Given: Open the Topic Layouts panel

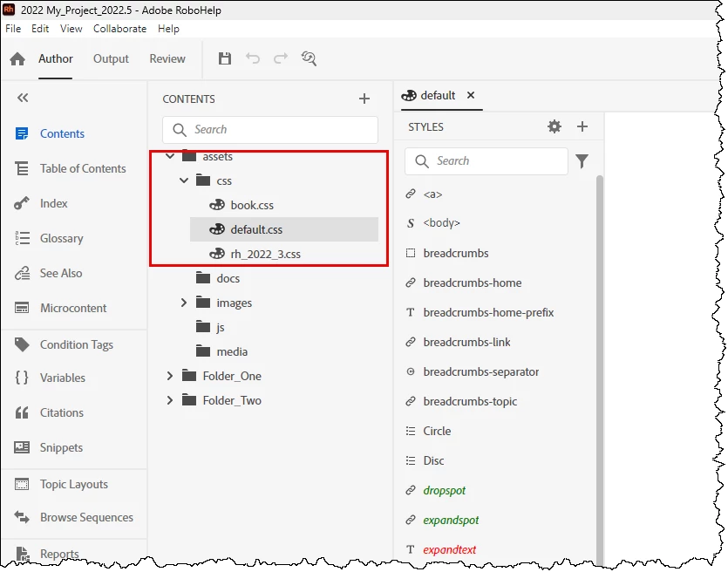Looking at the screenshot, I should click(x=61, y=484).
